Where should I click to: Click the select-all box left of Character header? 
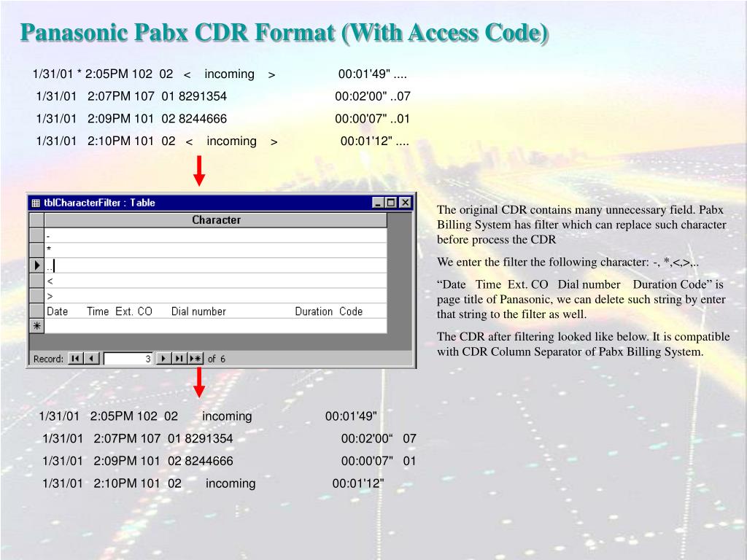36,220
